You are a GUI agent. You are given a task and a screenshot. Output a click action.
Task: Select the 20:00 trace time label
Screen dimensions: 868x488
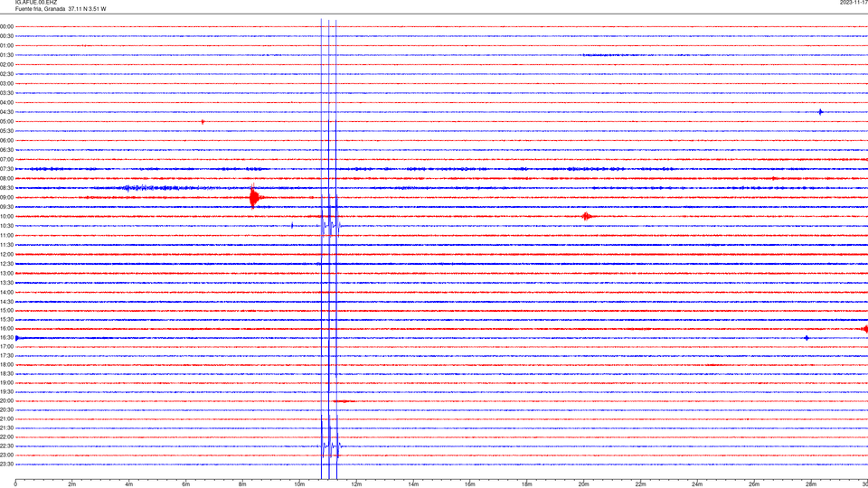pos(6,401)
